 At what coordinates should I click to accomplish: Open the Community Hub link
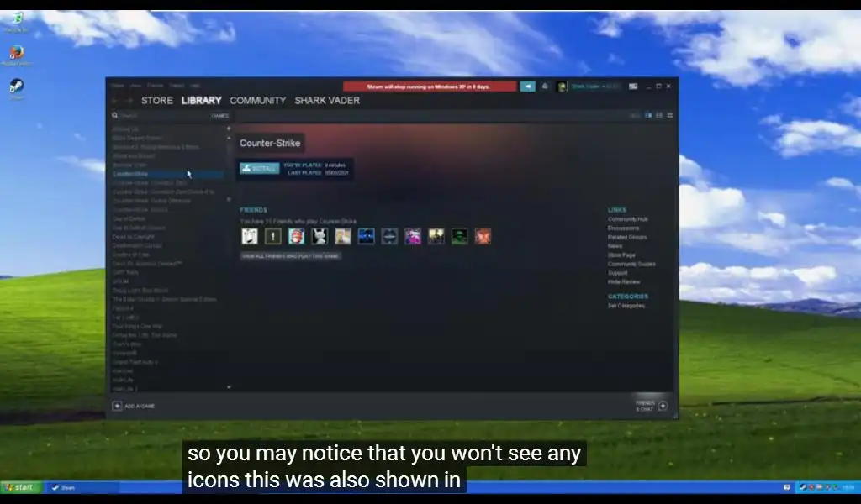pyautogui.click(x=627, y=219)
